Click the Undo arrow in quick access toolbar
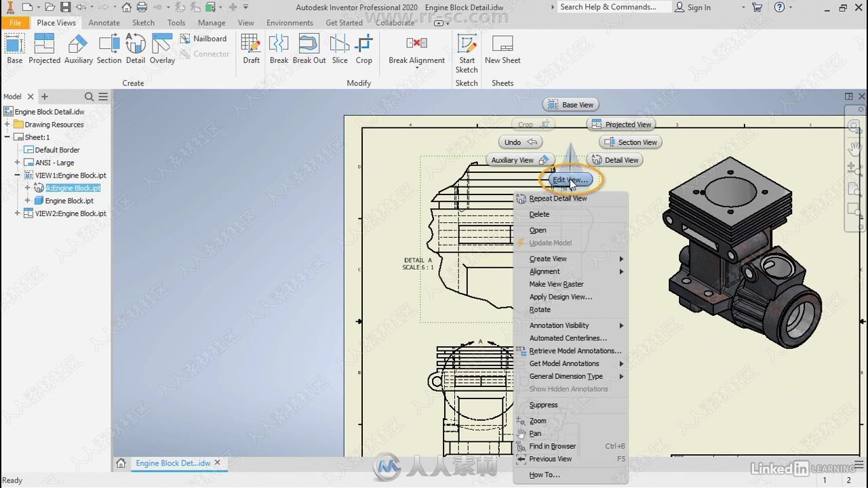The width and height of the screenshot is (868, 488). (x=81, y=7)
